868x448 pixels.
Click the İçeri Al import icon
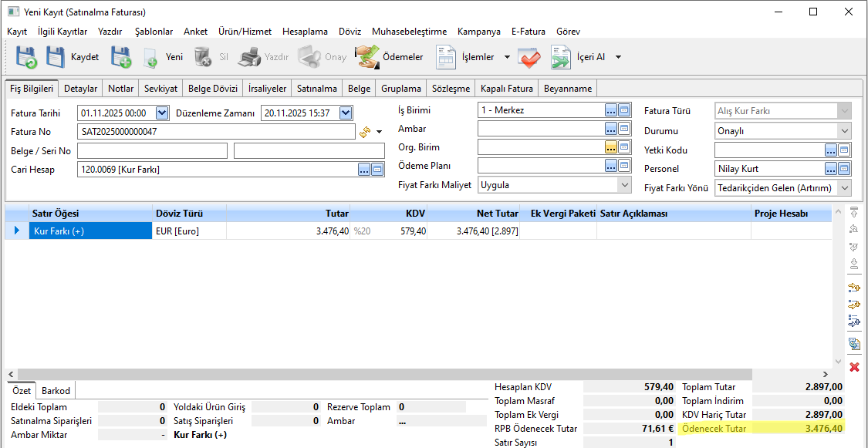(561, 57)
